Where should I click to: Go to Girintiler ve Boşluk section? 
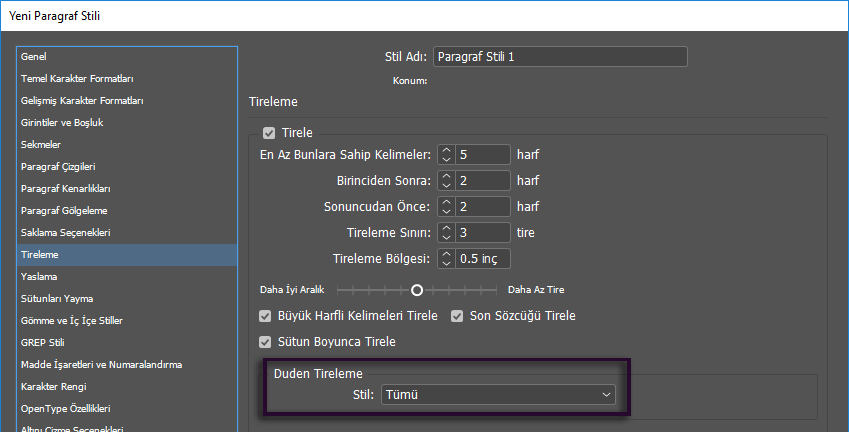click(x=62, y=123)
